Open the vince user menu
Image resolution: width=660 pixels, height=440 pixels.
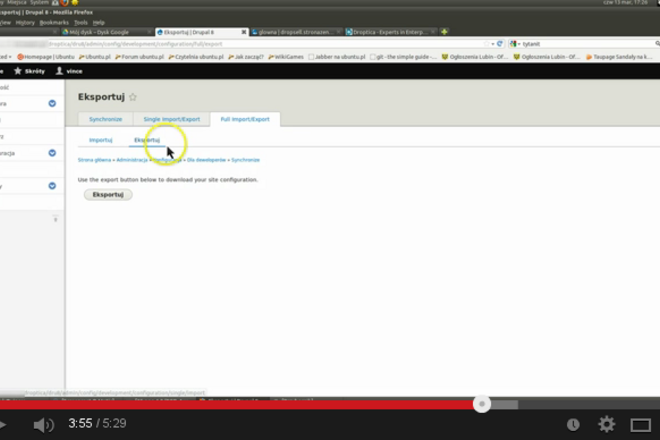point(69,71)
